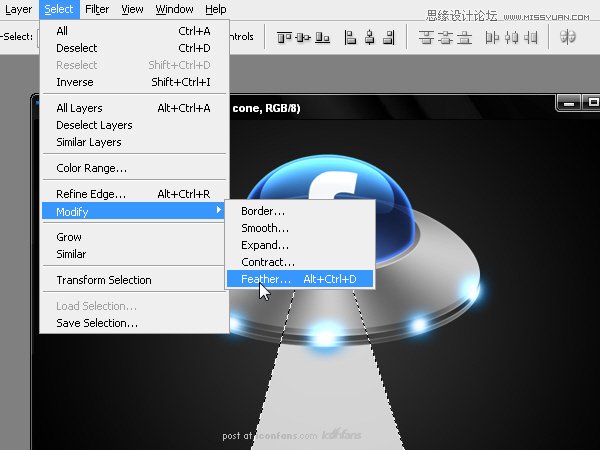Open the Filter menu

97,9
